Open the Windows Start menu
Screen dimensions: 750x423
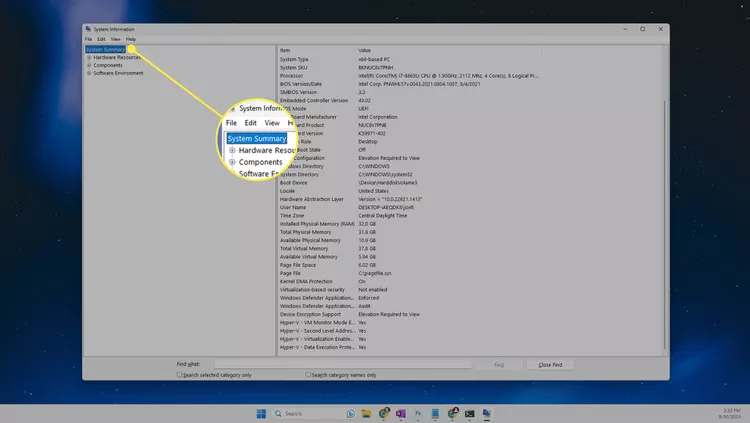coord(261,413)
